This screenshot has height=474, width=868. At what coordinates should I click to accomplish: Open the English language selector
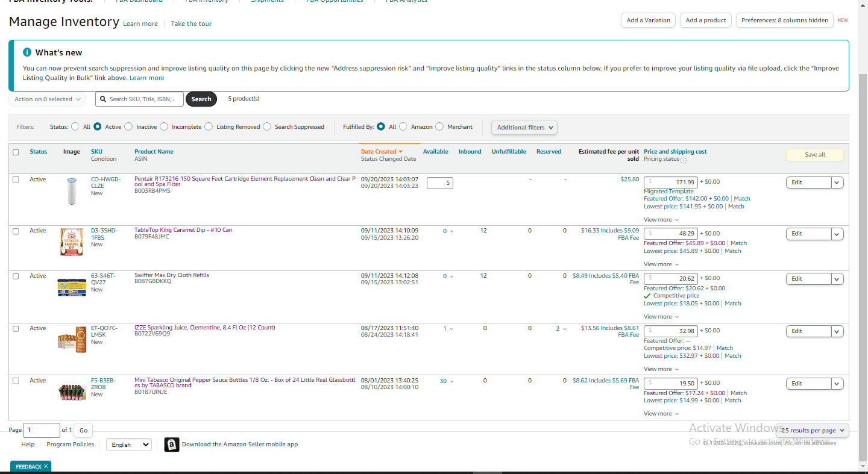pos(129,444)
